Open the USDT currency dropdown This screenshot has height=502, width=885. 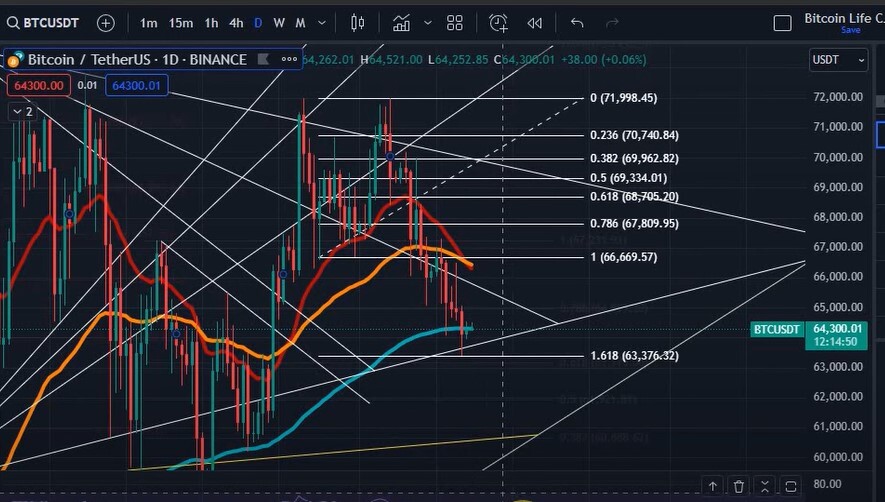point(838,59)
